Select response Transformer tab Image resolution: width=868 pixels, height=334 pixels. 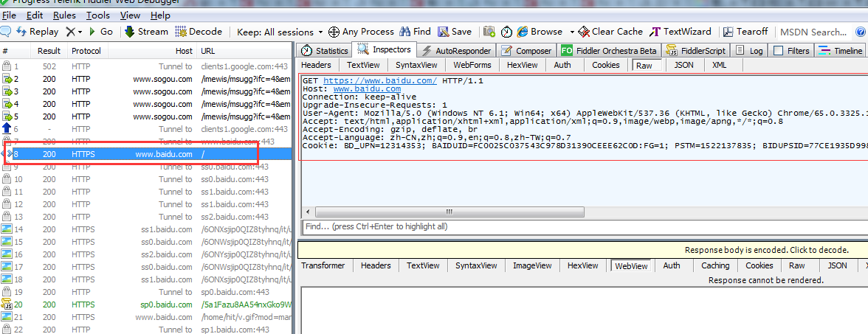pyautogui.click(x=323, y=265)
